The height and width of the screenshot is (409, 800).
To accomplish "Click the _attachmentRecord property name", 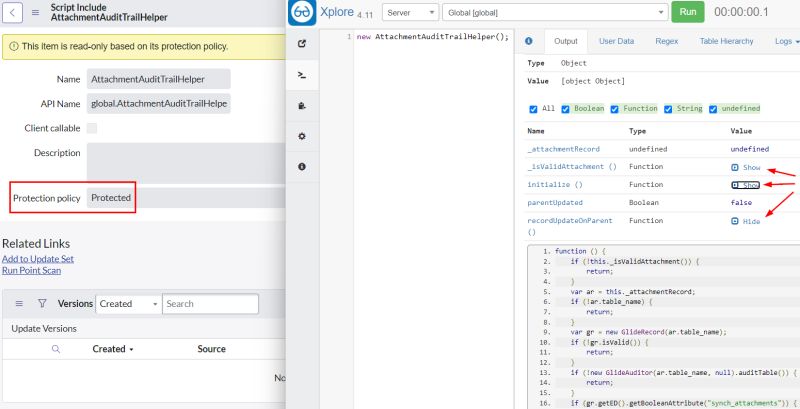I will click(563, 149).
